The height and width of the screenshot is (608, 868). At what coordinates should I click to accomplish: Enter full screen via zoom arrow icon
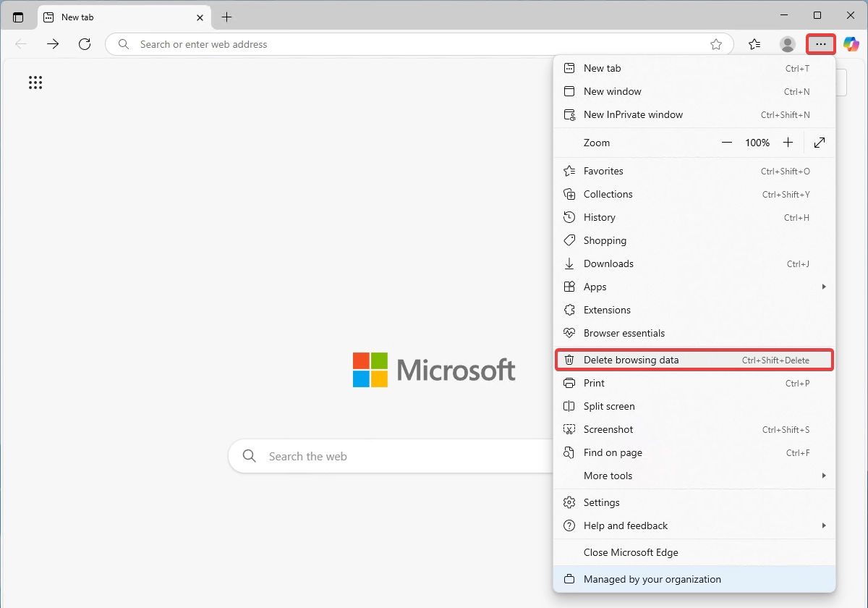pos(820,143)
